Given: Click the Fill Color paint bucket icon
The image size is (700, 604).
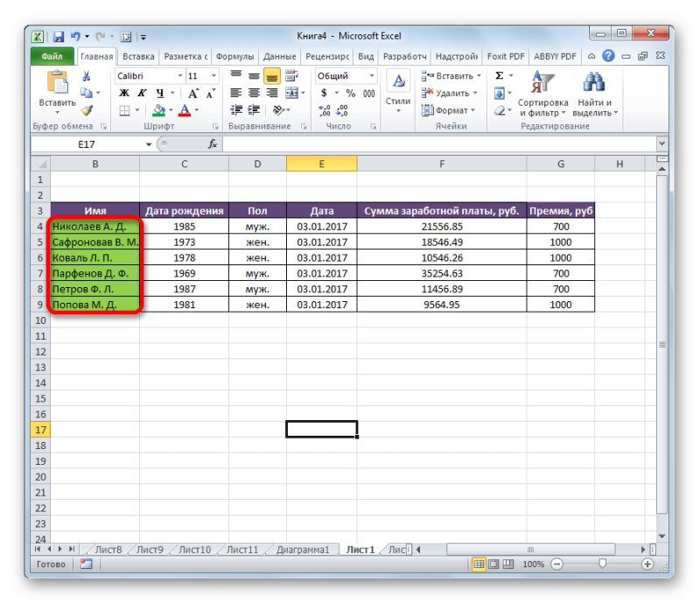Looking at the screenshot, I should (158, 110).
